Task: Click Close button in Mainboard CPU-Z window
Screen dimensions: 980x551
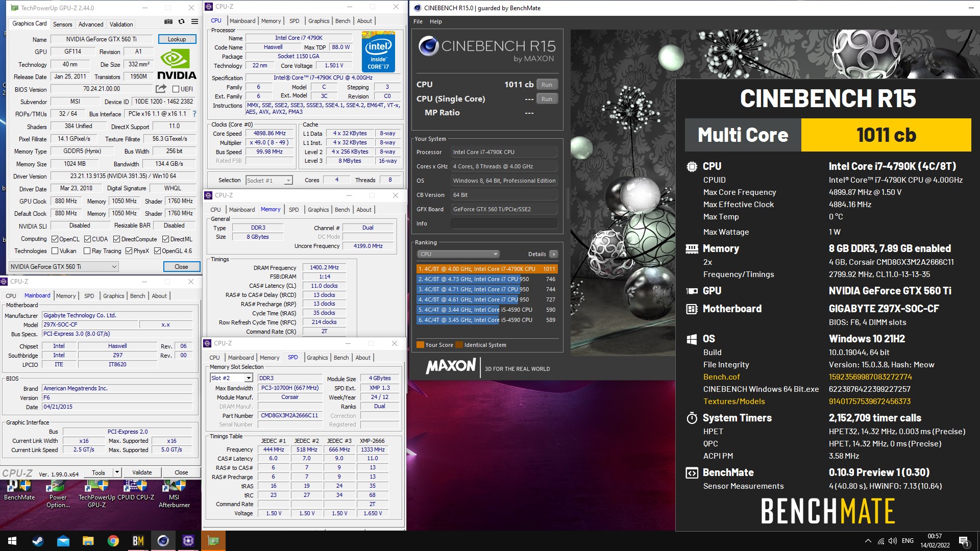Action: [181, 472]
